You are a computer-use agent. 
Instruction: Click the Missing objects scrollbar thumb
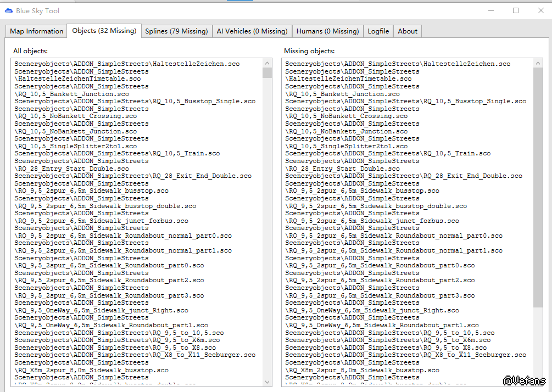[x=538, y=187]
